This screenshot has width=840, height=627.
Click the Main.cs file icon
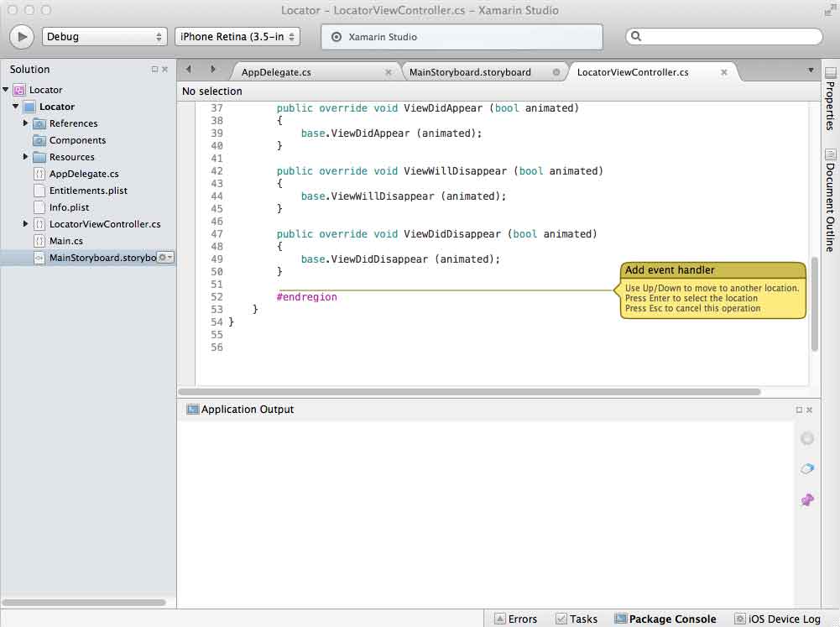click(x=39, y=241)
